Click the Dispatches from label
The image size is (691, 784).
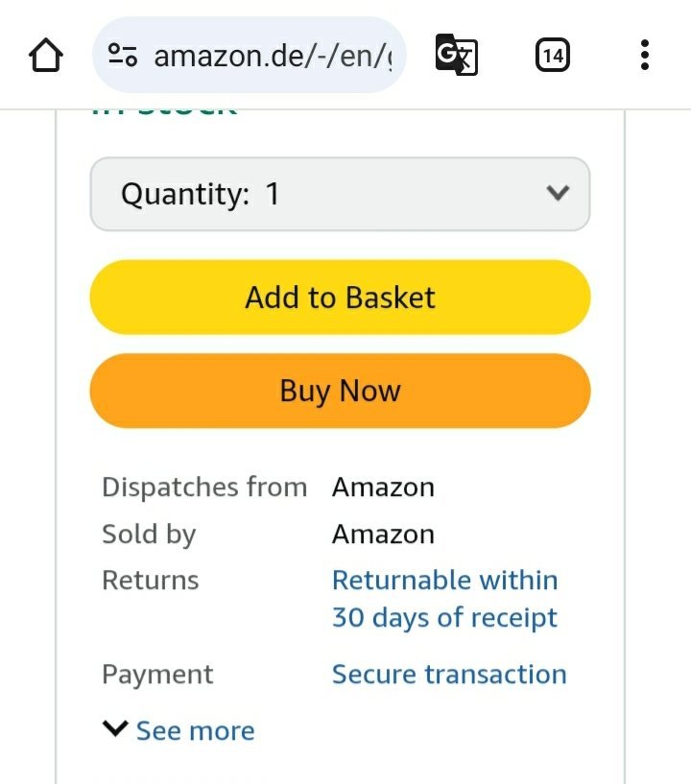pos(204,487)
